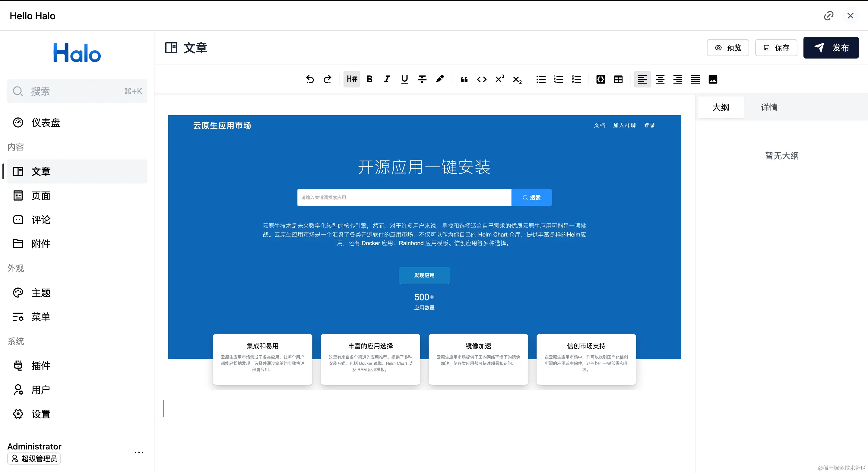Toggle strikethrough formatting
This screenshot has height=473, width=868.
422,79
